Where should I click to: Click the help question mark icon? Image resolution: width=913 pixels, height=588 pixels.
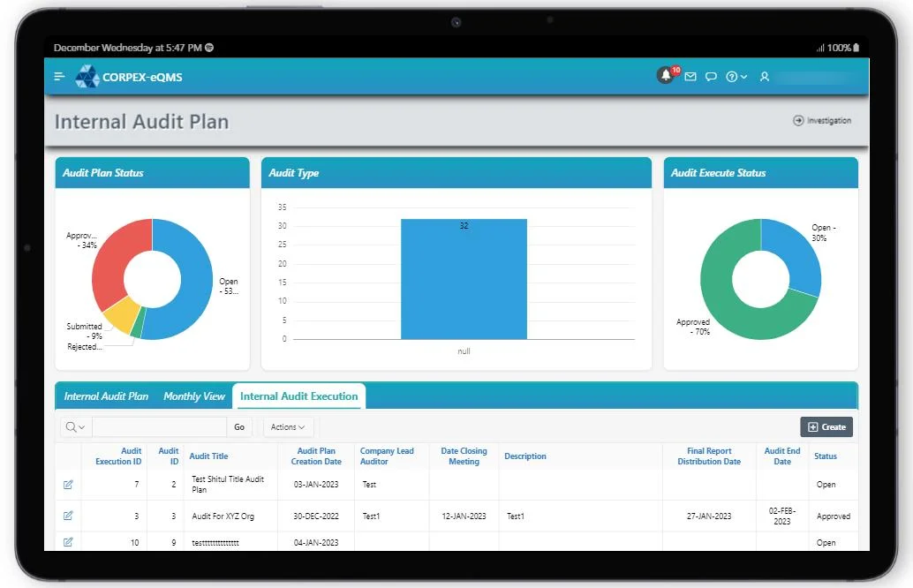pos(731,77)
